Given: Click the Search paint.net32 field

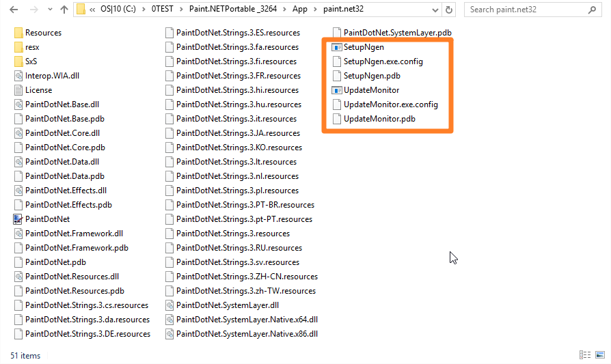Looking at the screenshot, I should pyautogui.click(x=533, y=10).
